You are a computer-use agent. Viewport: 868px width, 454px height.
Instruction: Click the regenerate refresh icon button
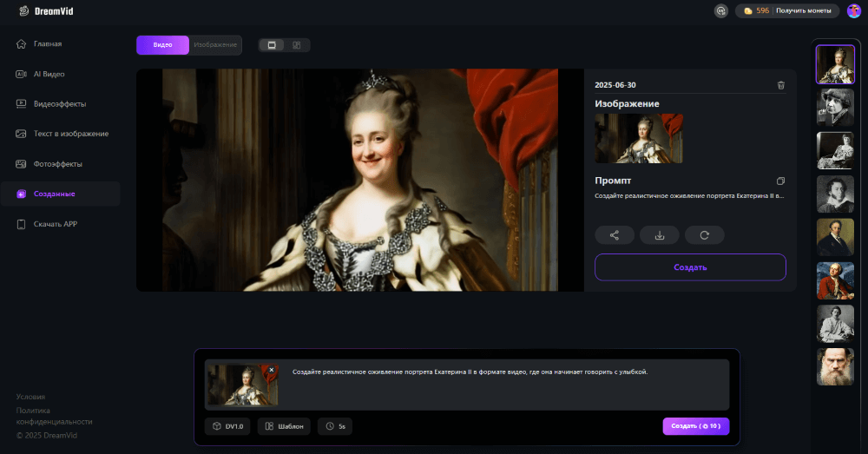tap(704, 235)
